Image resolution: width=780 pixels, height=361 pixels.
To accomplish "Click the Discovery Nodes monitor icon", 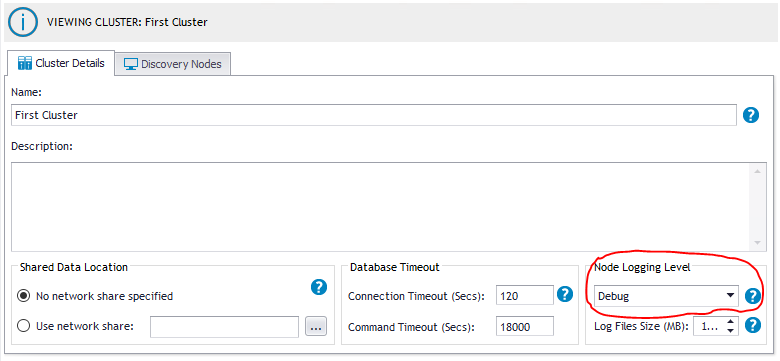I will click(x=131, y=64).
